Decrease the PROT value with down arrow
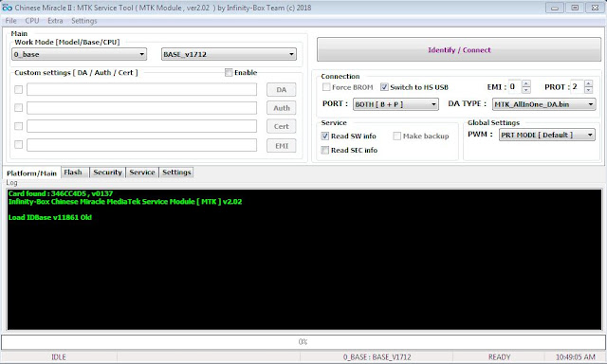This screenshot has height=364, width=607. (588, 90)
